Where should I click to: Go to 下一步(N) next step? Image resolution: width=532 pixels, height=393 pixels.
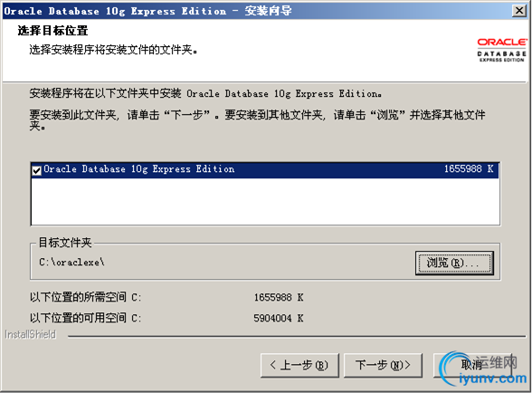pyautogui.click(x=383, y=365)
